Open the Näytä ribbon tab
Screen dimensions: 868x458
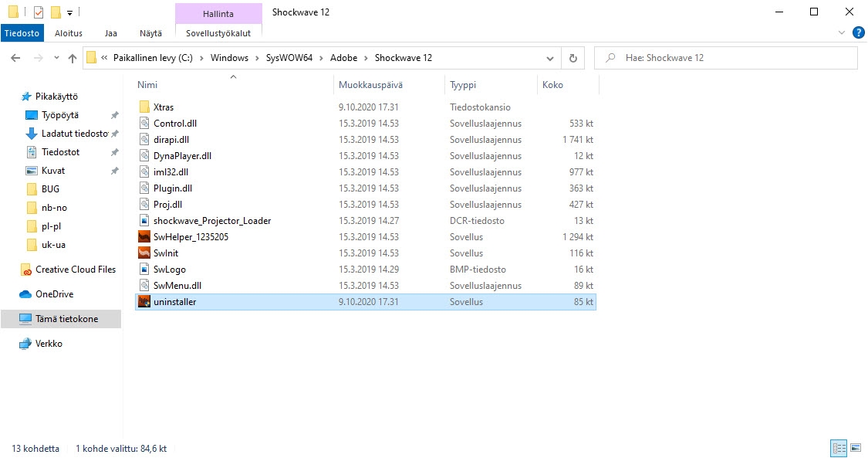pos(150,33)
